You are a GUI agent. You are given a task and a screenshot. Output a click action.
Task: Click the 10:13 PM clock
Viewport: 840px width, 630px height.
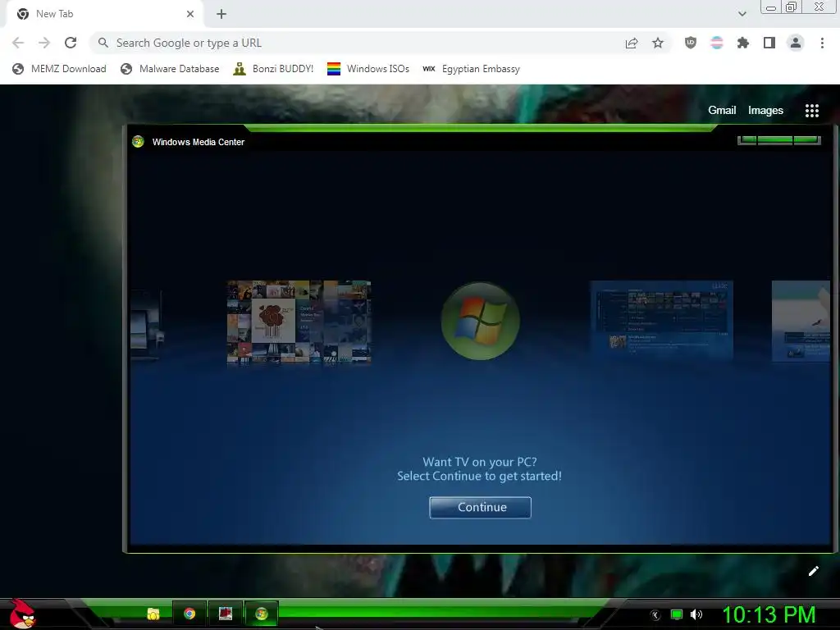769,614
